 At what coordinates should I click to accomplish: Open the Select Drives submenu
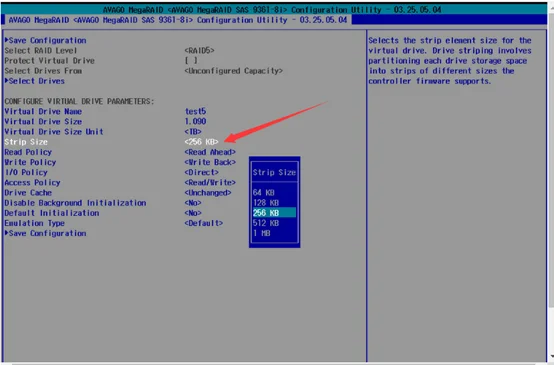tap(35, 81)
